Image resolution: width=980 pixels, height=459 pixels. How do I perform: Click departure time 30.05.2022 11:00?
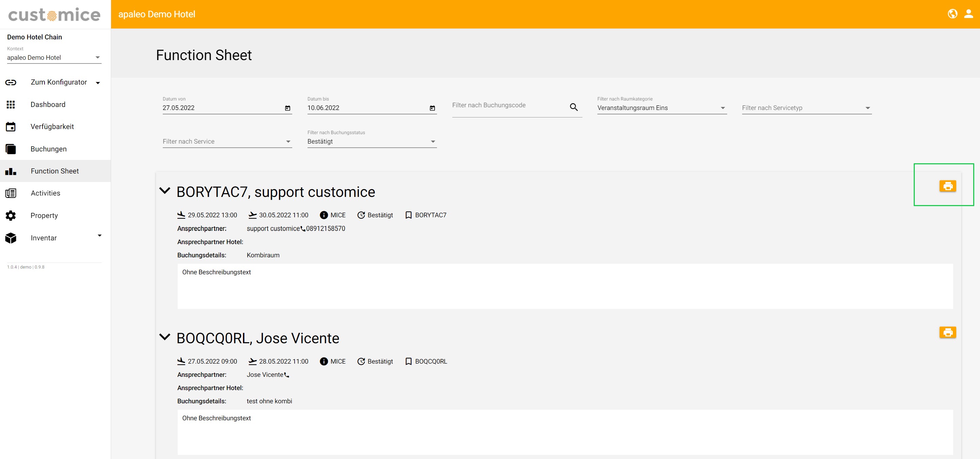284,215
